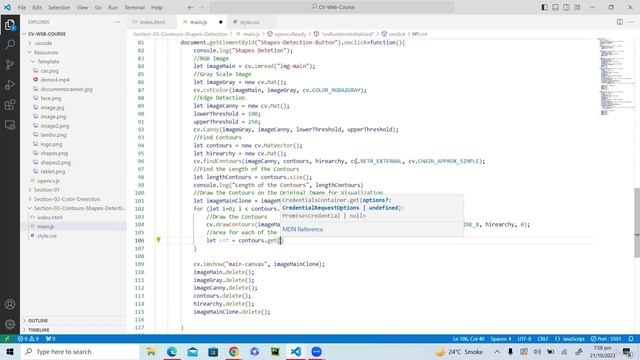Go back with the navigation arrow
This screenshot has width=640, height=360.
coord(191,7)
